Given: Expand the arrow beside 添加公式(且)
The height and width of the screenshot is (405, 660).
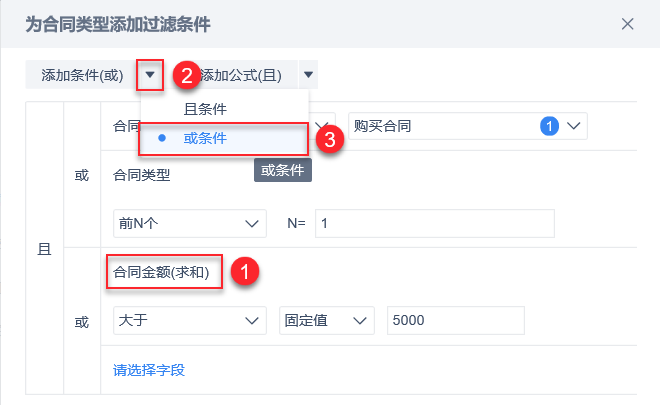Looking at the screenshot, I should coord(308,74).
